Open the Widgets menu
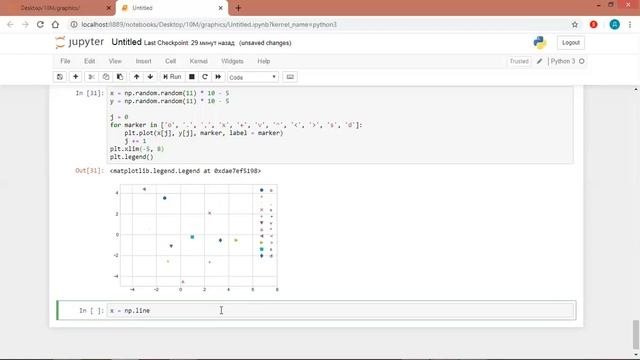Viewport: 640px width, 360px height. (232, 61)
